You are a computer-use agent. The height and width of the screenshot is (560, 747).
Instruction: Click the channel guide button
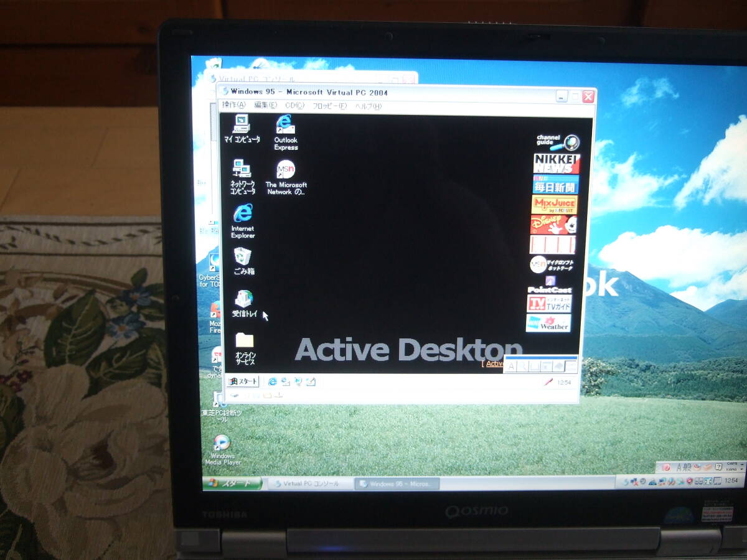[557, 142]
